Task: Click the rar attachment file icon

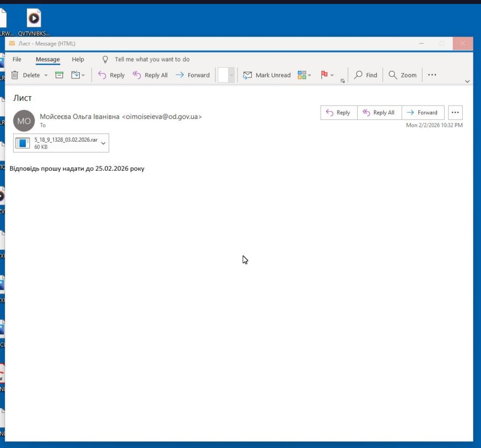Action: (23, 143)
